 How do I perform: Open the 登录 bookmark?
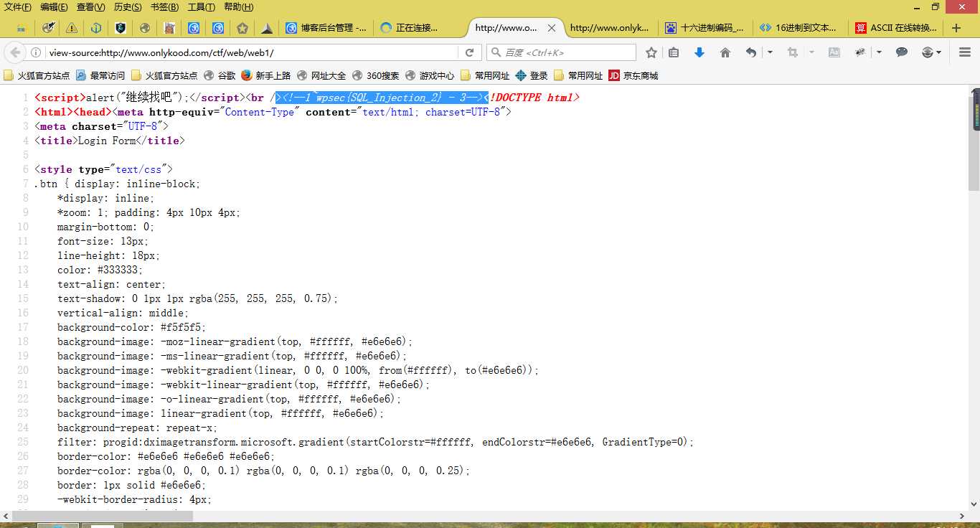pos(532,75)
